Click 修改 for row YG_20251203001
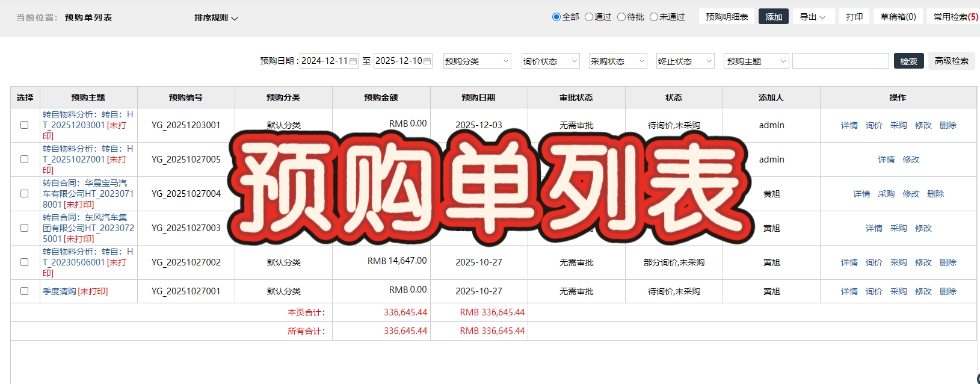 (x=923, y=125)
